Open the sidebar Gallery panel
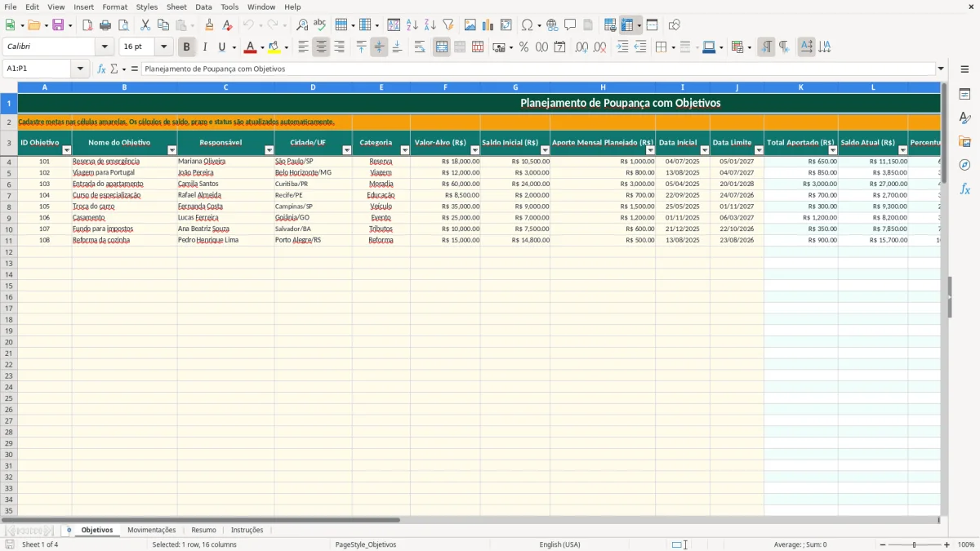This screenshot has width=980, height=551. click(x=964, y=142)
